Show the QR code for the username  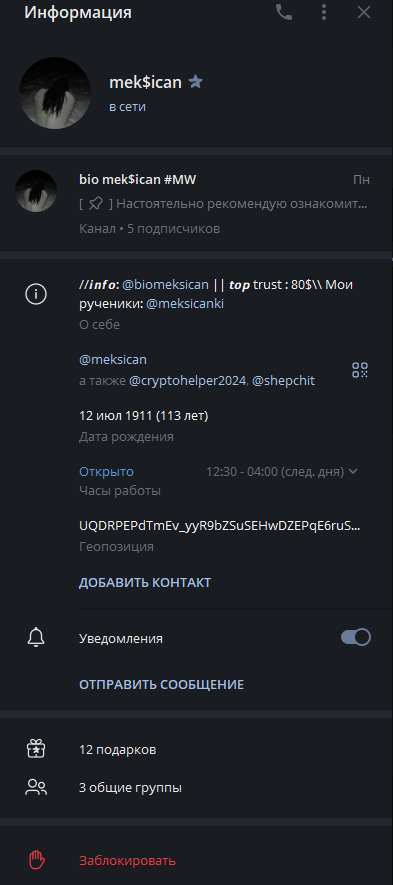point(360,370)
